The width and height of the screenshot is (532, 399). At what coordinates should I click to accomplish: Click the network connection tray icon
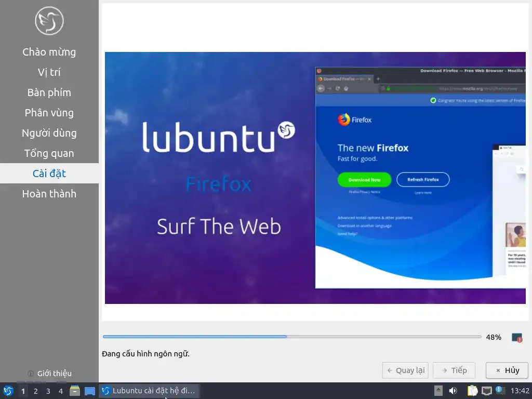point(486,391)
